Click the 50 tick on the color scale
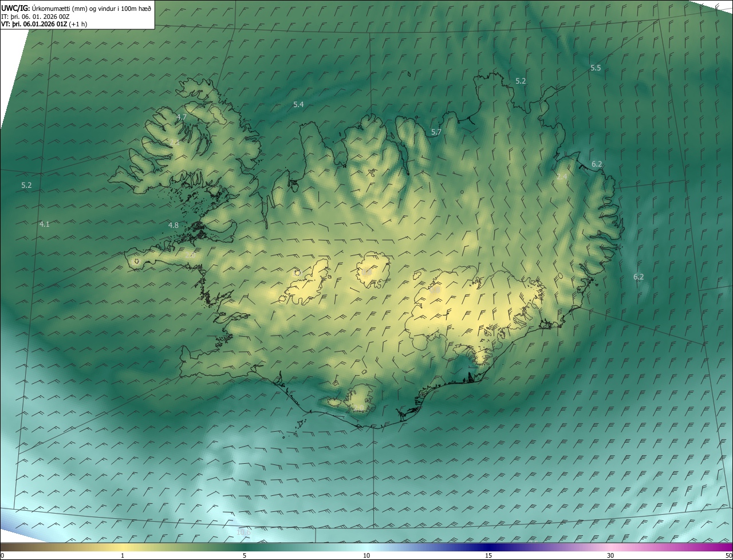This screenshot has height=560, width=733. point(728,555)
